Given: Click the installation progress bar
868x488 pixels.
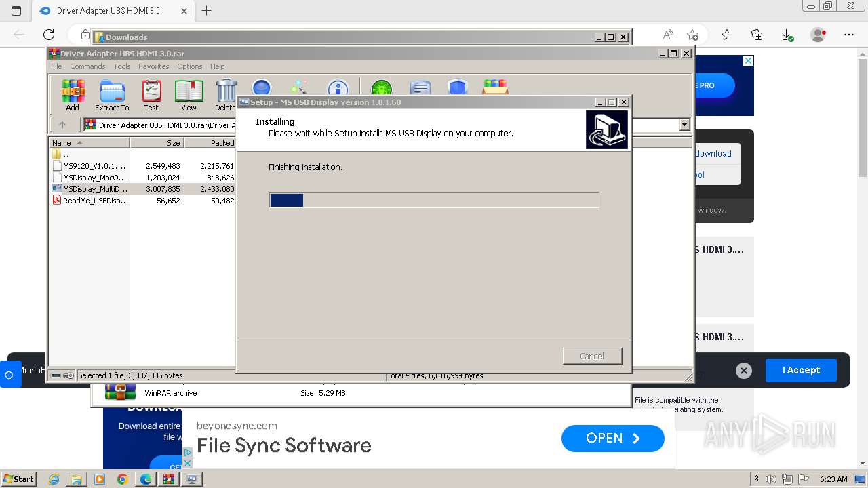Looking at the screenshot, I should coord(434,200).
